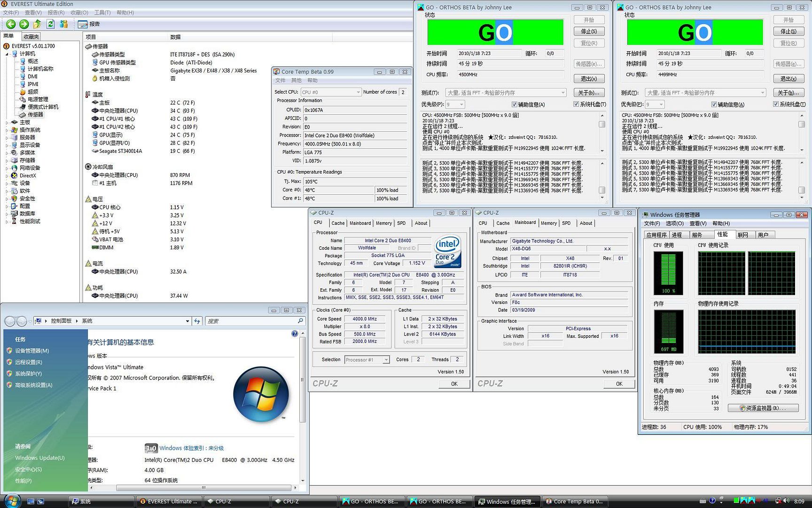
Task: Switch to Memory tab in left CPU-Z window
Action: tap(383, 223)
